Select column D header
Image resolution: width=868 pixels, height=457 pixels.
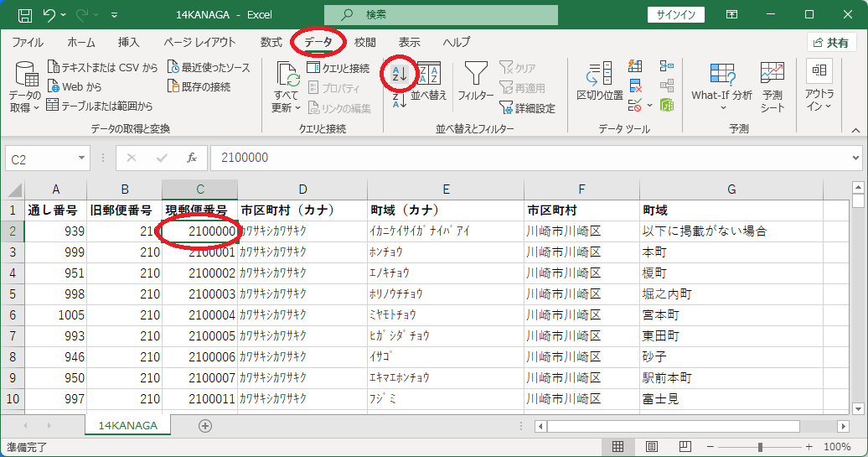[x=302, y=190]
